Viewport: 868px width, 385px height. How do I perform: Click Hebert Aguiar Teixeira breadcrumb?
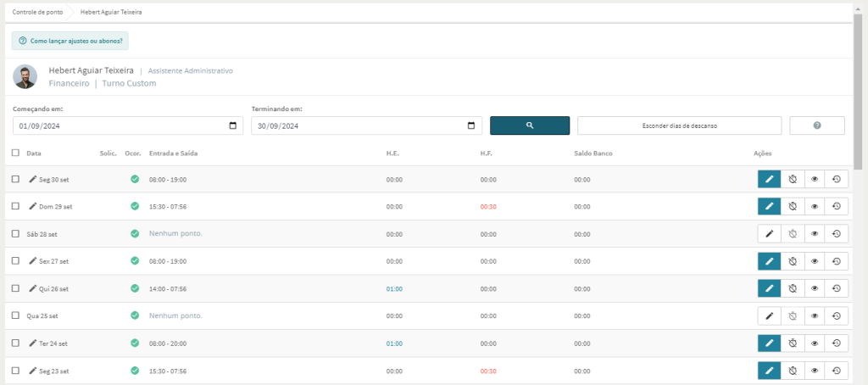pyautogui.click(x=111, y=12)
